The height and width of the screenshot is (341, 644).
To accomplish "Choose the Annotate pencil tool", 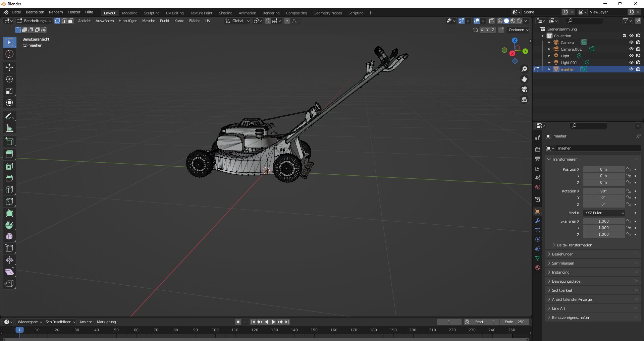I will 9,116.
